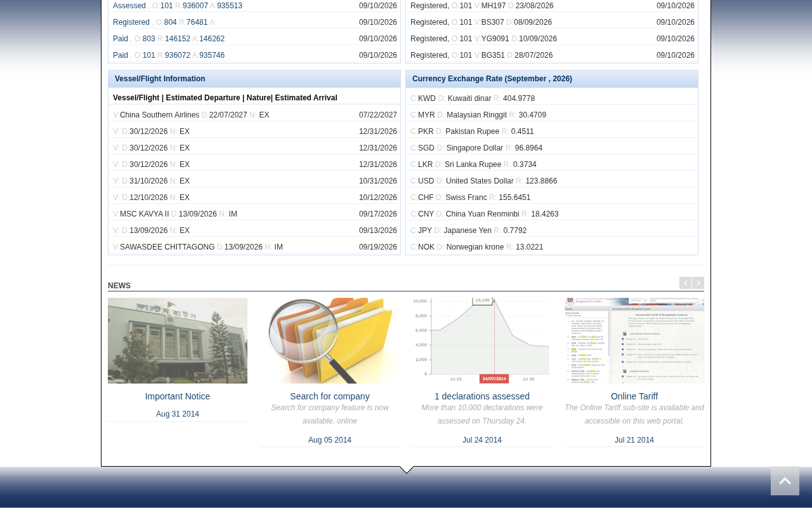
Task: Click the back-to-top arrow button
Action: click(785, 481)
